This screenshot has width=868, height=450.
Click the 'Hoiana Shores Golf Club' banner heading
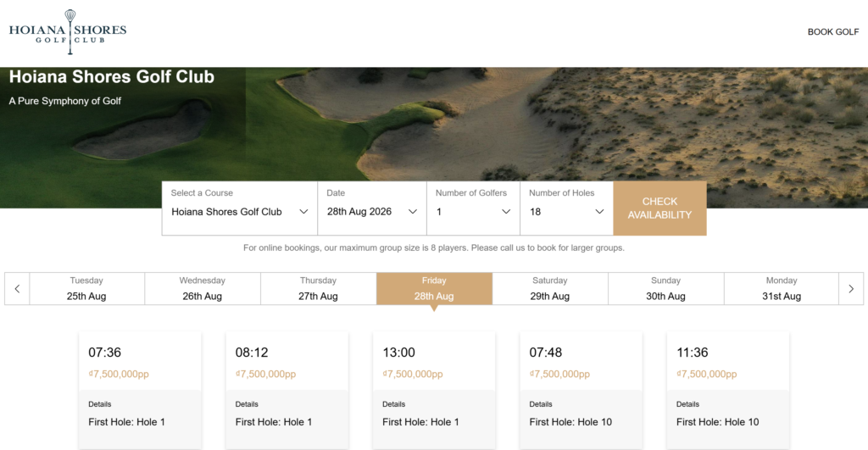click(112, 77)
